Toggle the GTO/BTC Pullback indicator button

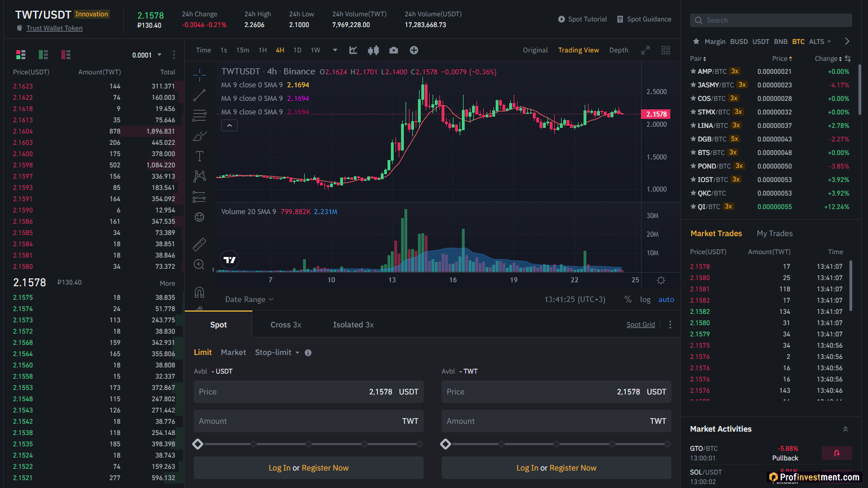[836, 452]
